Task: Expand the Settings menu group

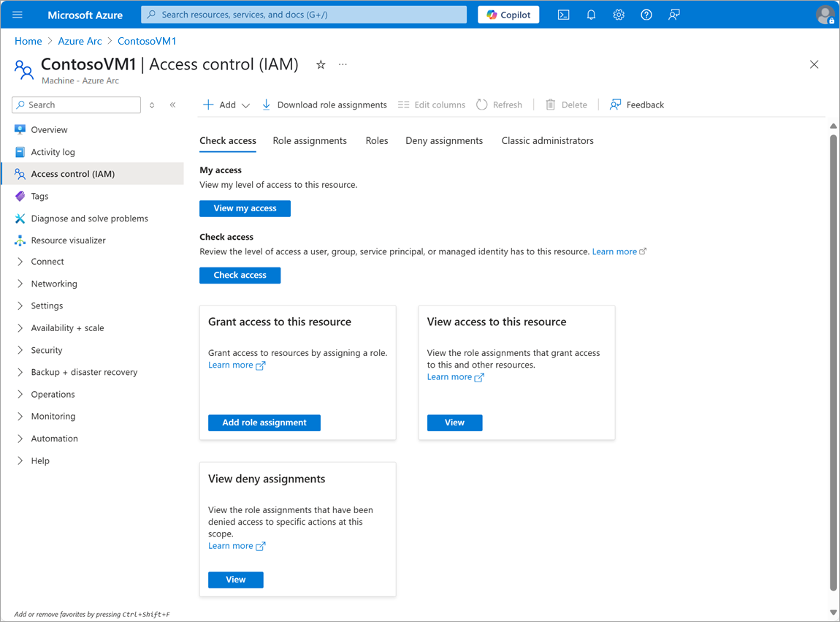Action: [20, 306]
